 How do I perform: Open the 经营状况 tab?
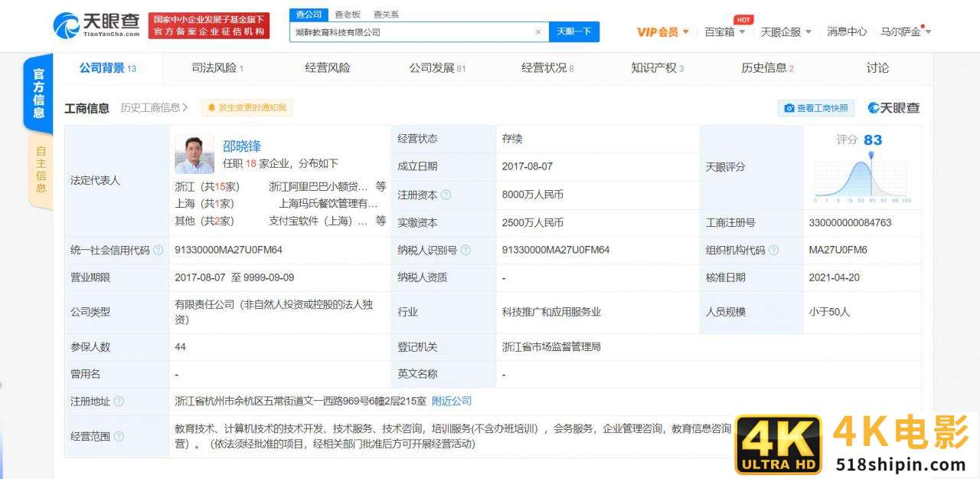click(x=547, y=68)
